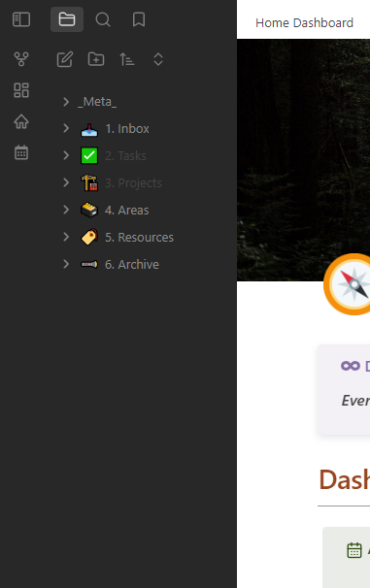
Task: Click the inbox tray folder icon
Action: (x=89, y=129)
